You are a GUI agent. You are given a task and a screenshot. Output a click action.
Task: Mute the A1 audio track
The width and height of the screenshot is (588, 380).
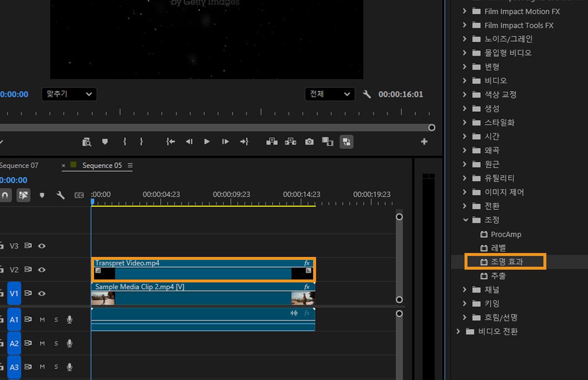coord(42,320)
